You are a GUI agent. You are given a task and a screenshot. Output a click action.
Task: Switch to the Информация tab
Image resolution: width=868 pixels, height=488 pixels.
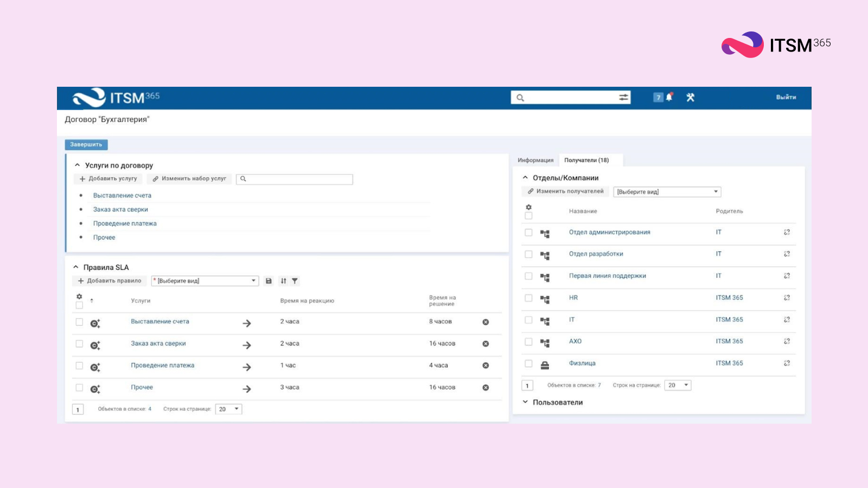coord(535,160)
